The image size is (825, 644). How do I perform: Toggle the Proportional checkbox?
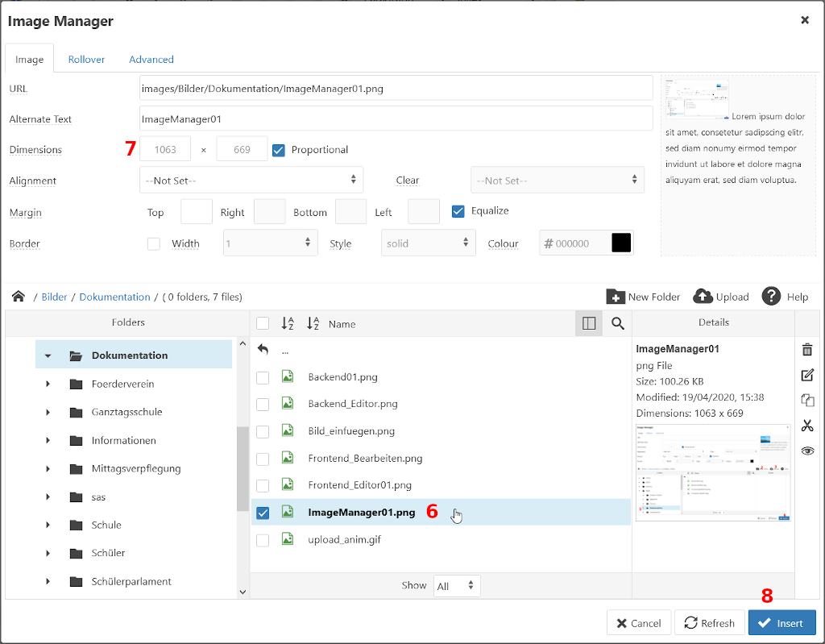point(278,150)
